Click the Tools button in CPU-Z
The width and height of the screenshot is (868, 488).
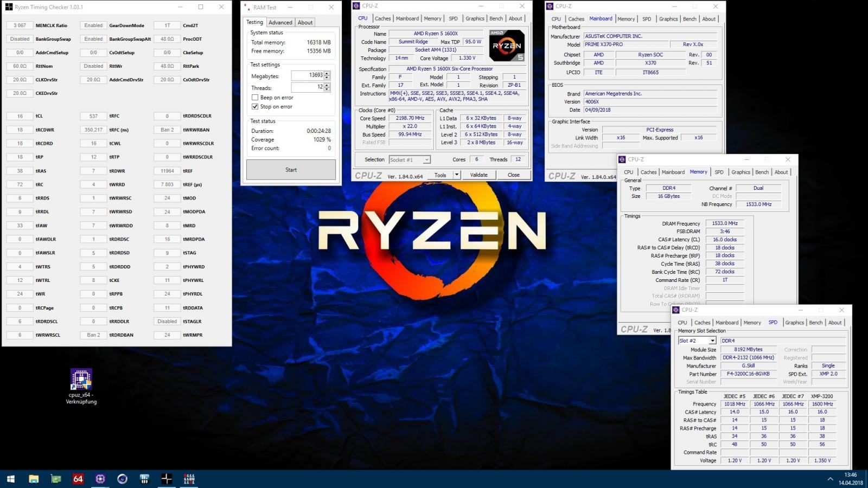tap(440, 175)
